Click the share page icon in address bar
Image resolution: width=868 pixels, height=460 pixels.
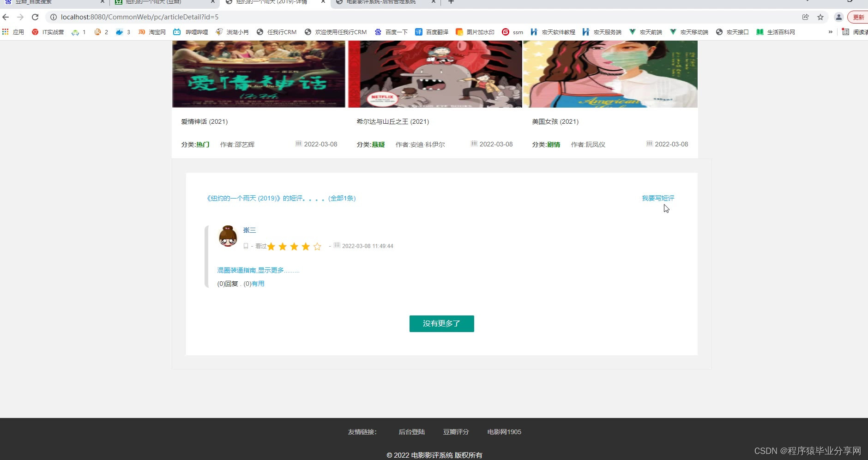(x=805, y=17)
